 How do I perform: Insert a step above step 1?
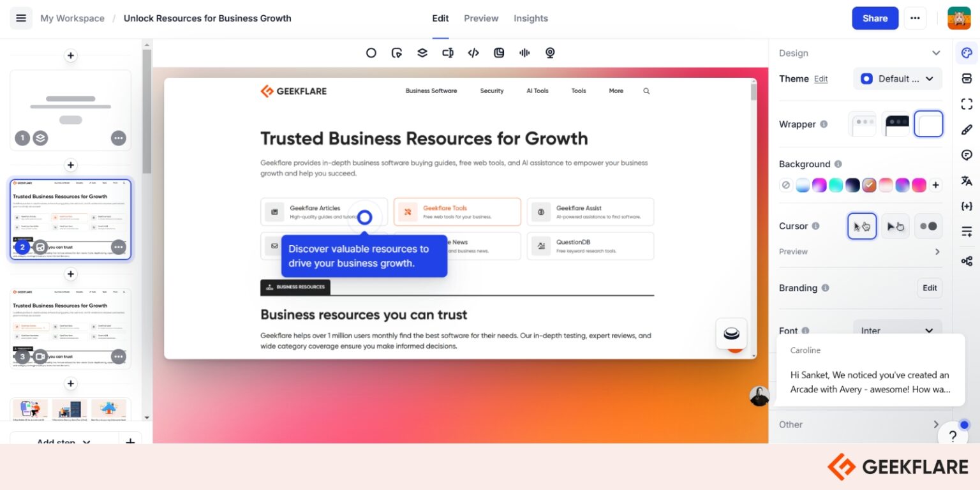71,56
